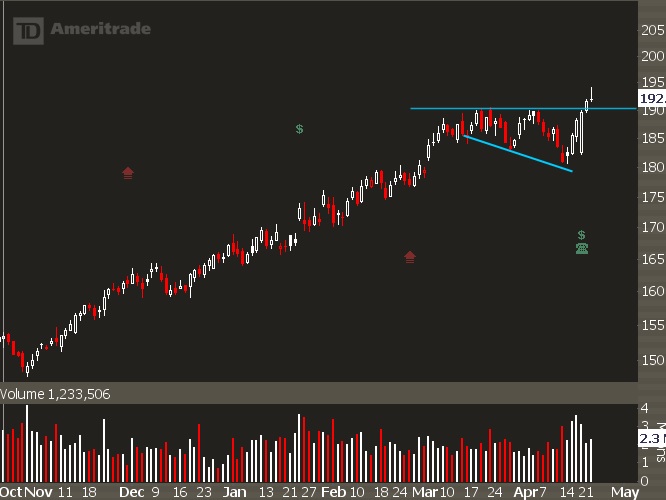Click the 205 price axis label
This screenshot has height=500, width=666.
click(x=652, y=30)
